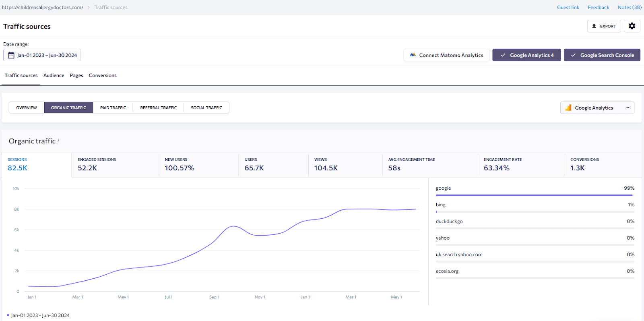The image size is (644, 321).
Task: Click the Matomo Analytics logo icon
Action: click(413, 55)
